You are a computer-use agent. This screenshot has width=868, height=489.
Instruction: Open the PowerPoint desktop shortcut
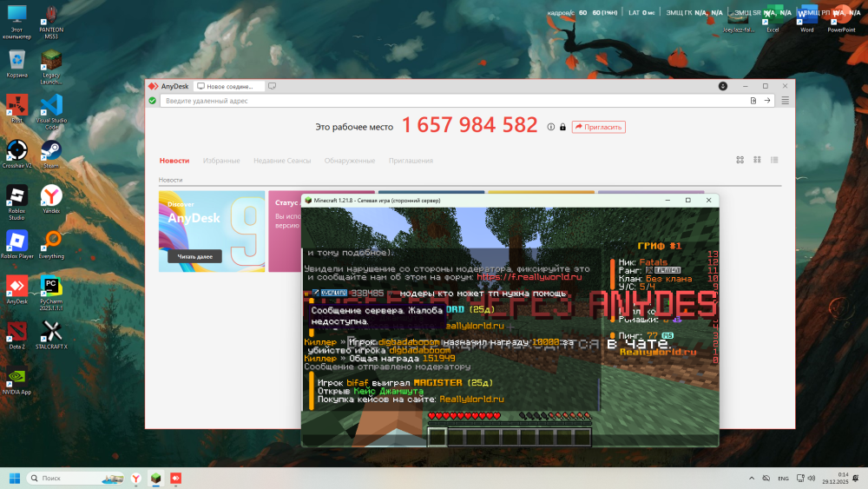click(841, 19)
